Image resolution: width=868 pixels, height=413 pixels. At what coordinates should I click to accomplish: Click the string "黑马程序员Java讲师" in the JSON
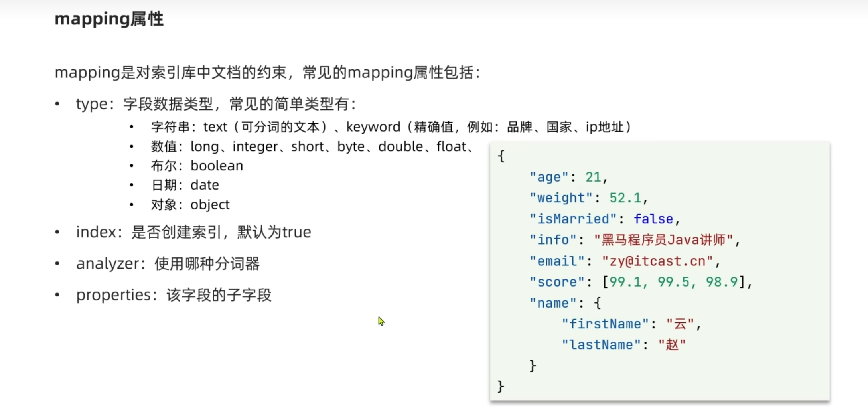(x=663, y=240)
